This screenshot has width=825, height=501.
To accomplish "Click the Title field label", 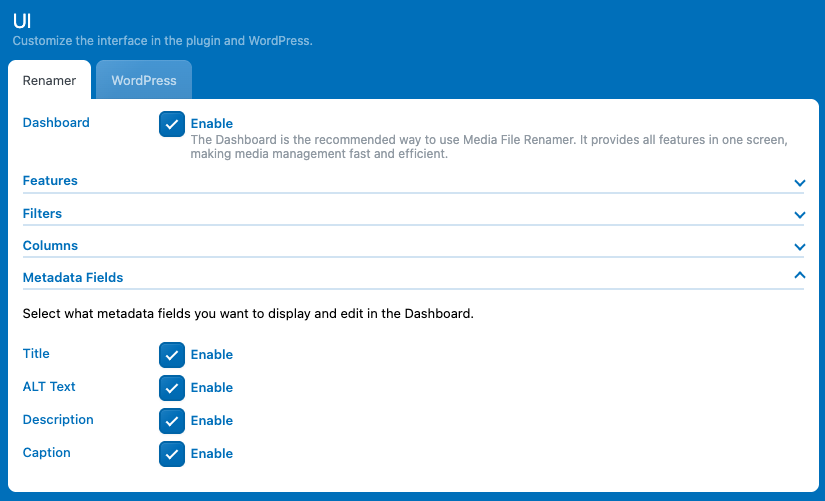I will coord(36,354).
